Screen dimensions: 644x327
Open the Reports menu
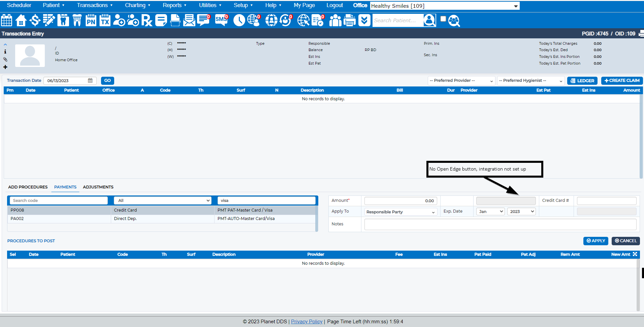(x=174, y=5)
